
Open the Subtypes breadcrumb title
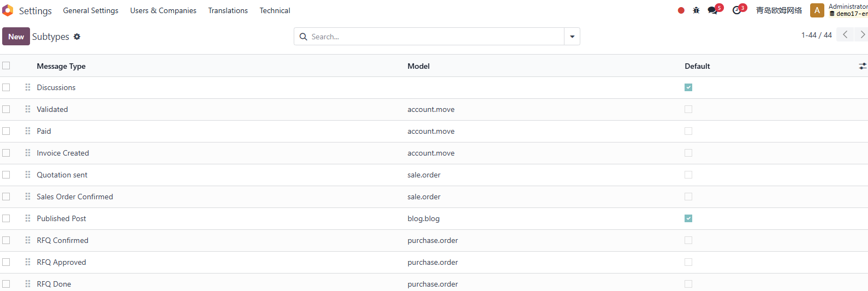pyautogui.click(x=51, y=37)
